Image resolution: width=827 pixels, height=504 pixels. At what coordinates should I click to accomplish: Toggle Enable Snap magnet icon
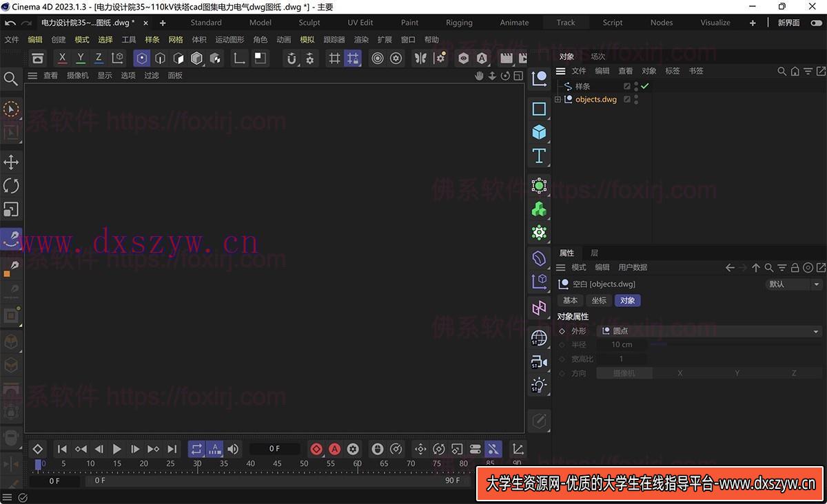(x=292, y=59)
